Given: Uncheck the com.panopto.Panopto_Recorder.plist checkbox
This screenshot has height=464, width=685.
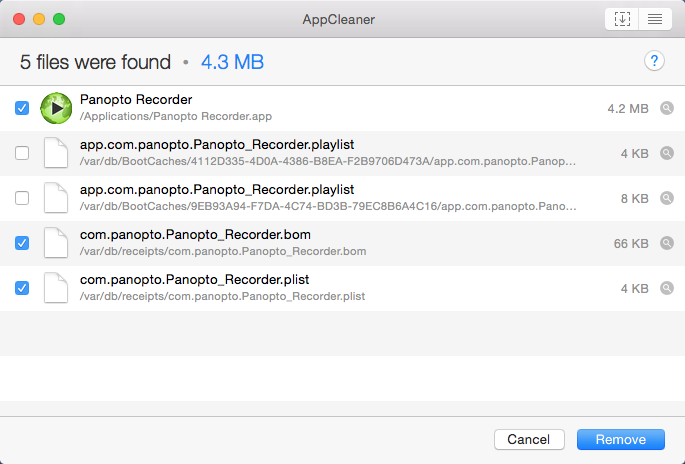Looking at the screenshot, I should coord(22,288).
